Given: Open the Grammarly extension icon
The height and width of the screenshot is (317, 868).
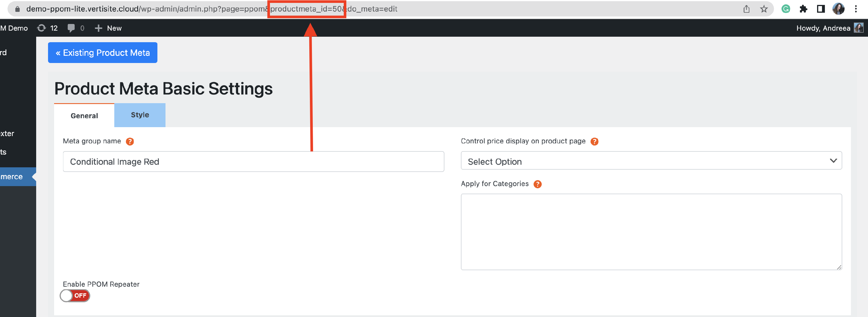Looking at the screenshot, I should tap(786, 9).
